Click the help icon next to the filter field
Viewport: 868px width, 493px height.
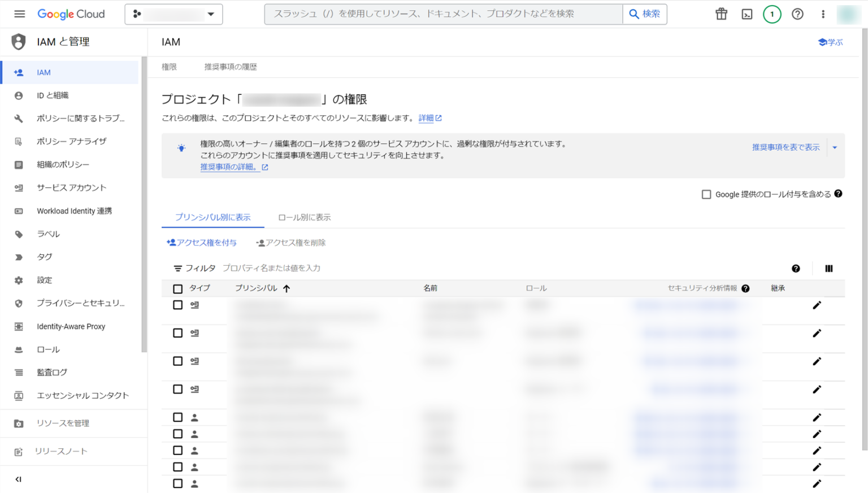[796, 268]
